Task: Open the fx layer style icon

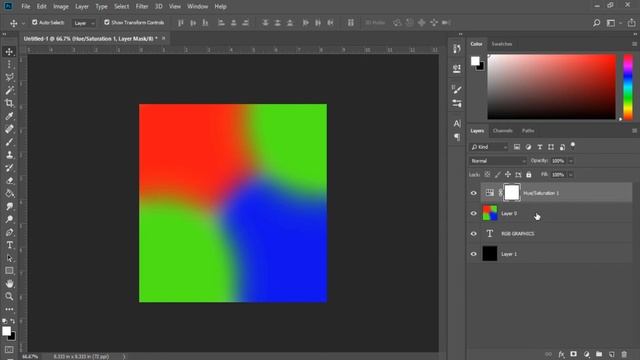Action: point(561,354)
